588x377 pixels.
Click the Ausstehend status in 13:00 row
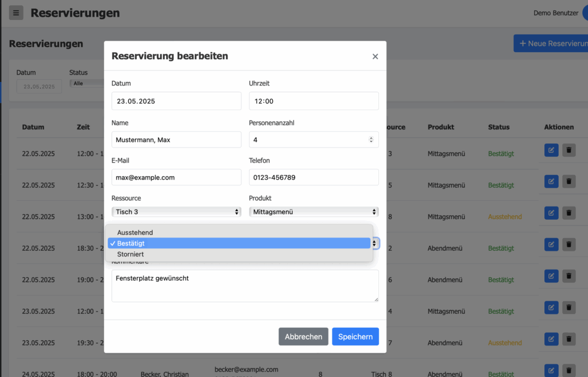click(505, 216)
